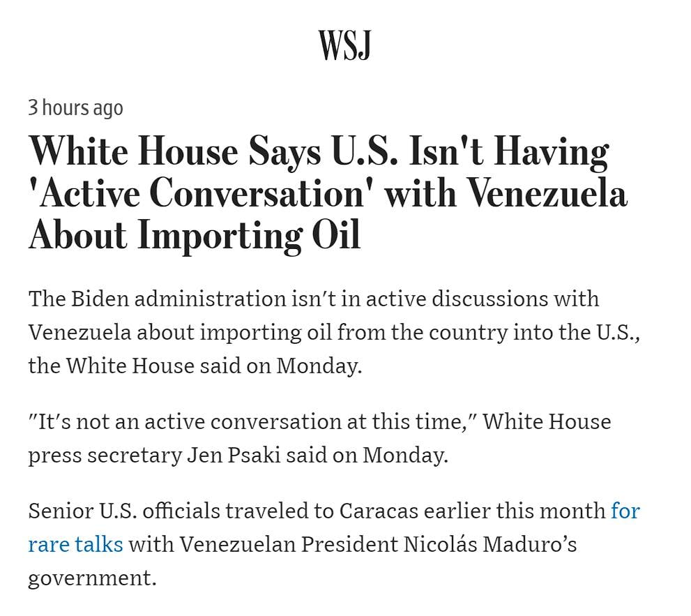The height and width of the screenshot is (616, 691).
Task: Click the final word "government."
Action: point(92,578)
